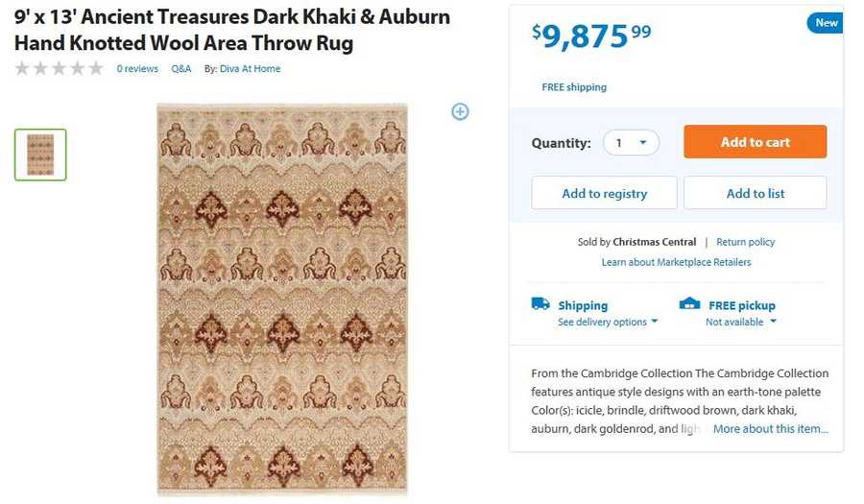The width and height of the screenshot is (864, 504).
Task: Open the Quantity dropdown
Action: pos(631,143)
